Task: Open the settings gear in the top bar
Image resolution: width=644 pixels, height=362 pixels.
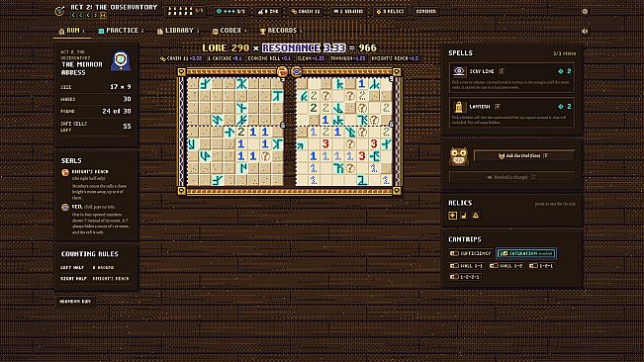Action: click(x=585, y=12)
